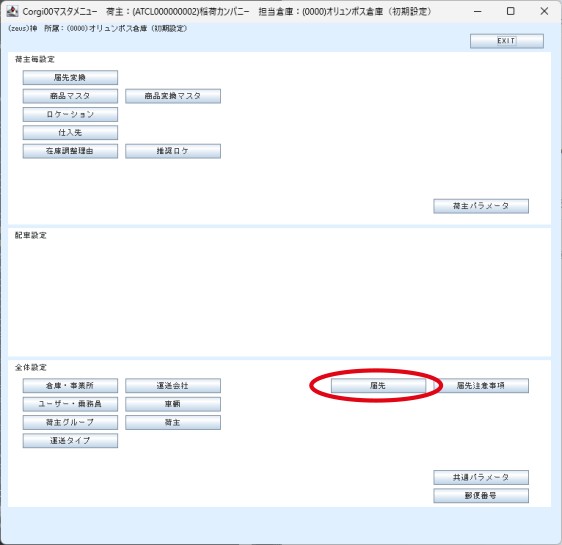562x545 pixels.
Task: Open the 荷主グループ master
Action: [x=70, y=422]
